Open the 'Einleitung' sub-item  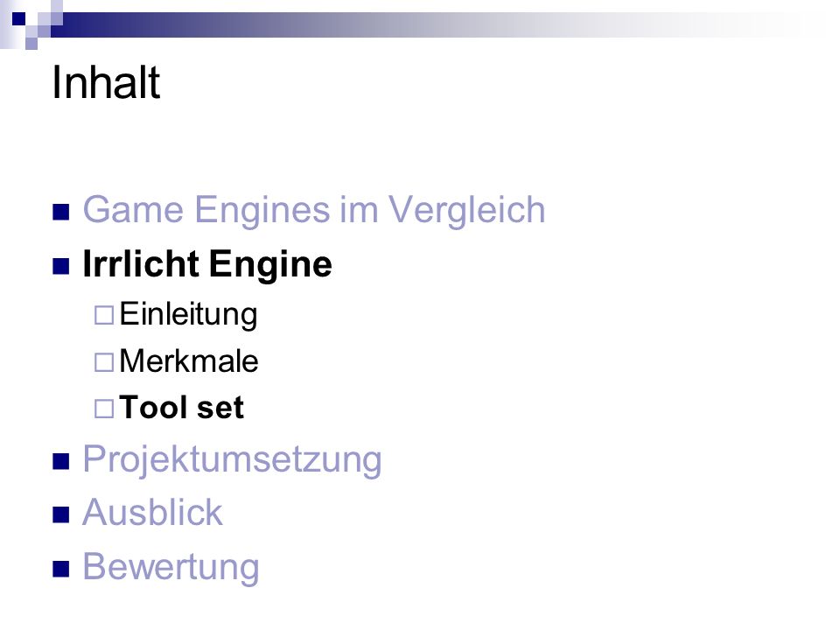coord(188,314)
